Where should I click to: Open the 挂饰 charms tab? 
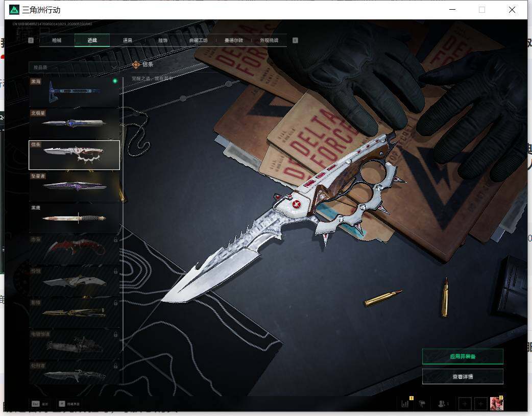[x=163, y=40]
